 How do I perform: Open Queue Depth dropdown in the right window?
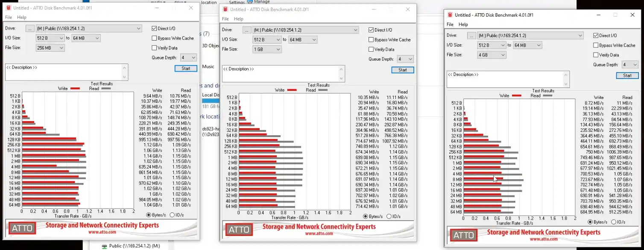(630, 65)
